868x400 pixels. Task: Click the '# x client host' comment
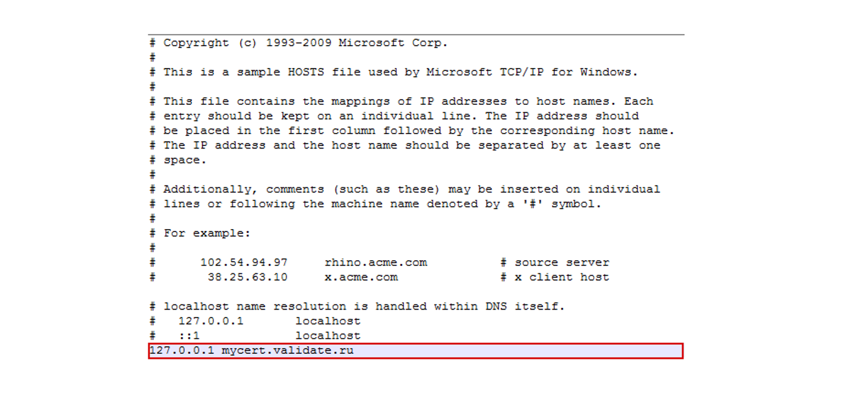(x=554, y=277)
